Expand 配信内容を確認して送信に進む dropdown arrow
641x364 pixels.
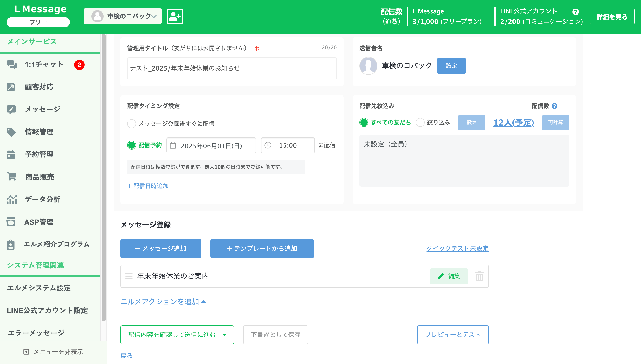[x=224, y=335]
